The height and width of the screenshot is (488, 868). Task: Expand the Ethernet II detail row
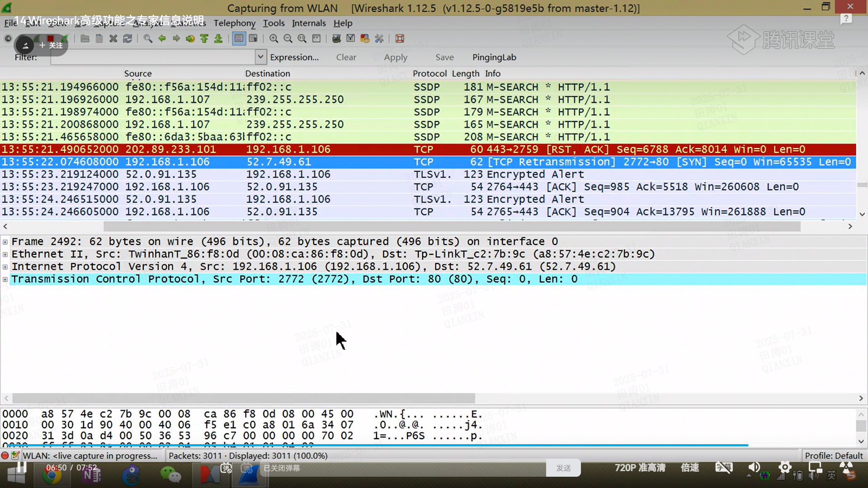point(5,254)
